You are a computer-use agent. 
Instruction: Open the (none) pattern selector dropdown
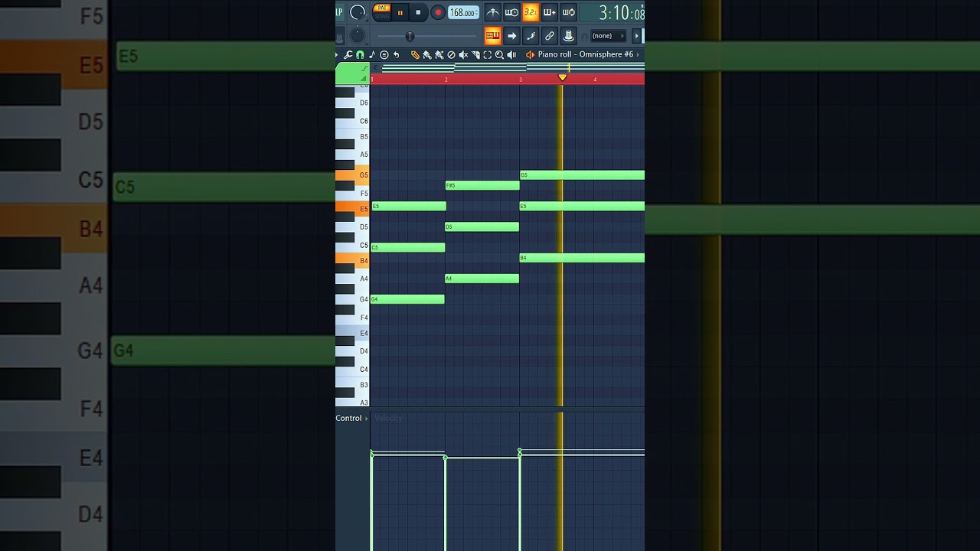click(x=609, y=36)
